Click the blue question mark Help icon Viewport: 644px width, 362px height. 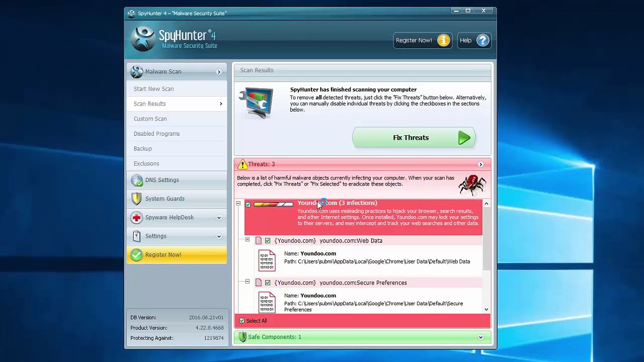tap(482, 40)
